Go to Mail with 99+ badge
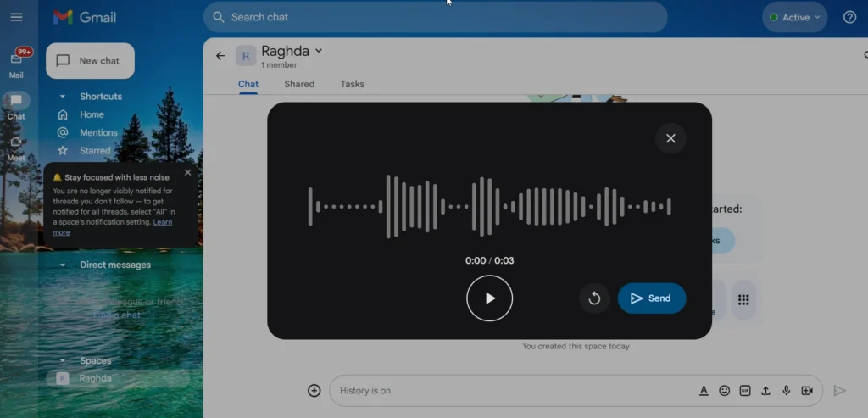 pos(17,63)
